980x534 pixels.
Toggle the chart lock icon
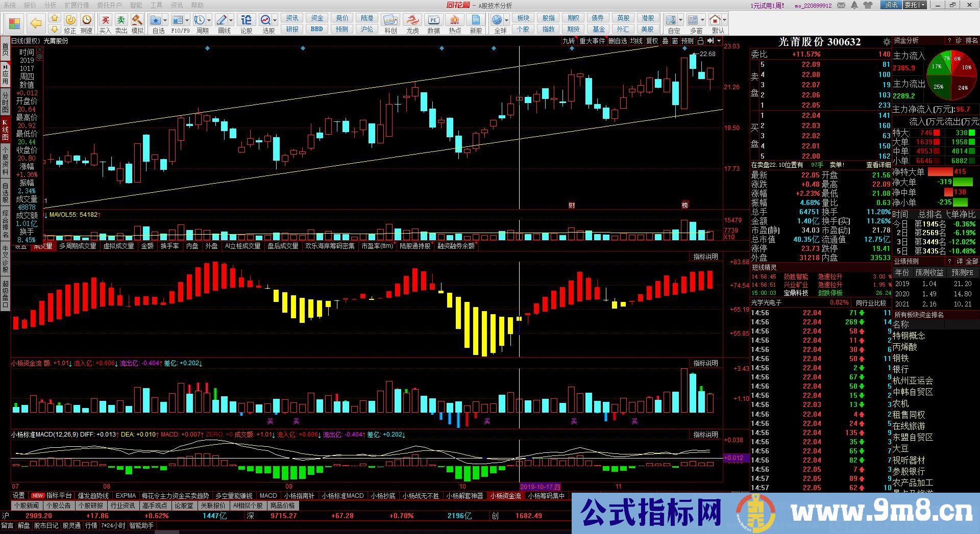click(x=700, y=41)
